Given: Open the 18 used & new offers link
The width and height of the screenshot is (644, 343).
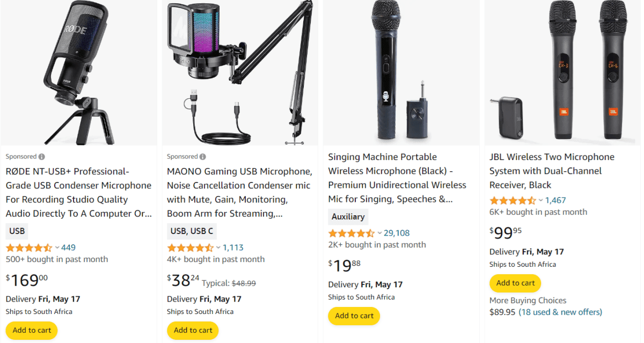Looking at the screenshot, I should (x=560, y=312).
